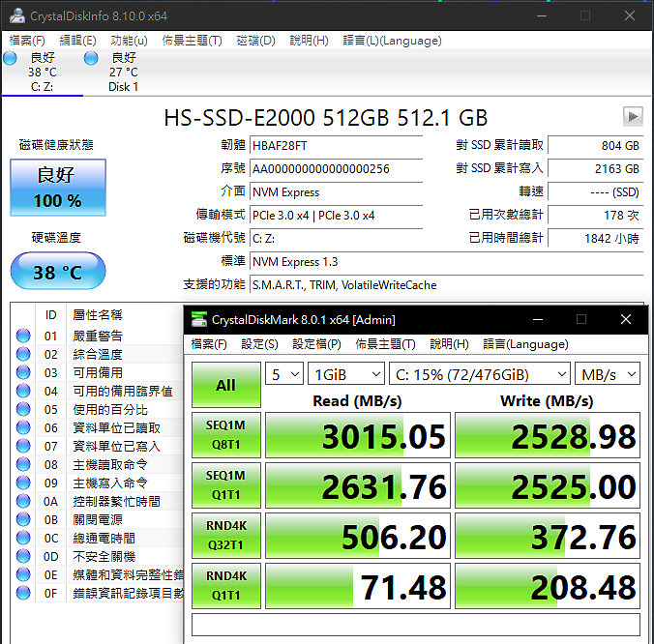Open 說明(H) menu in CrystalDiskInfo
This screenshot has height=644, width=654.
click(309, 41)
